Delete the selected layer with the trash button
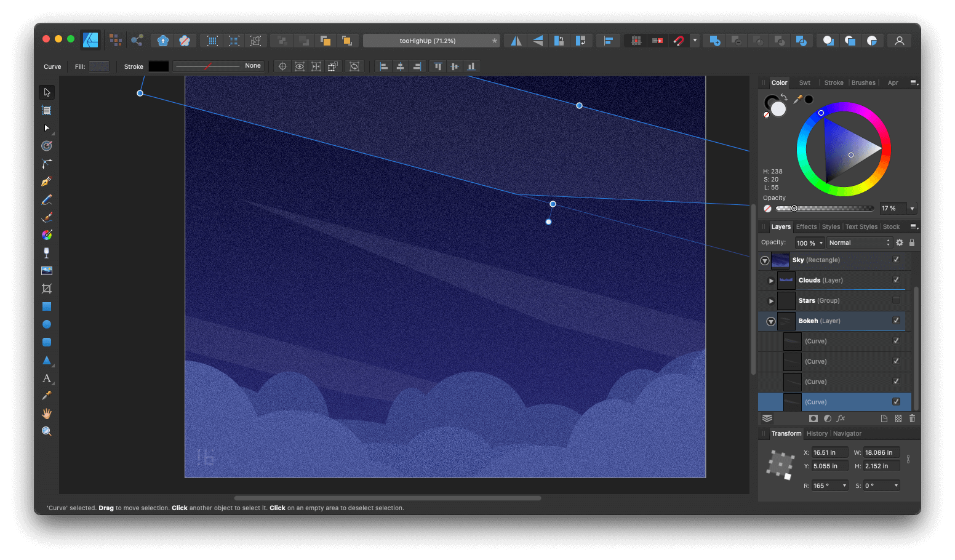Screen dimensions: 955x560 coord(912,418)
